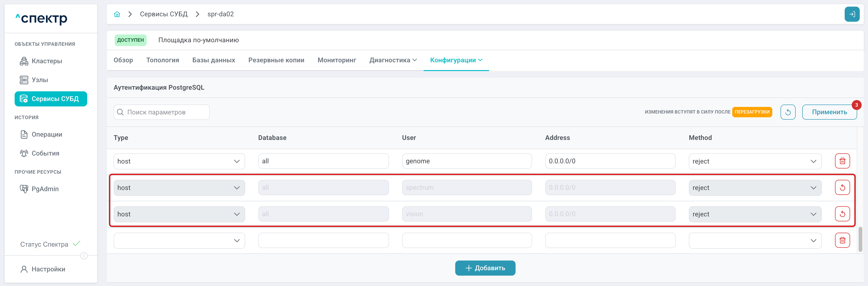Open Method dropdown in genome row
This screenshot has width=868, height=286.
tap(755, 161)
